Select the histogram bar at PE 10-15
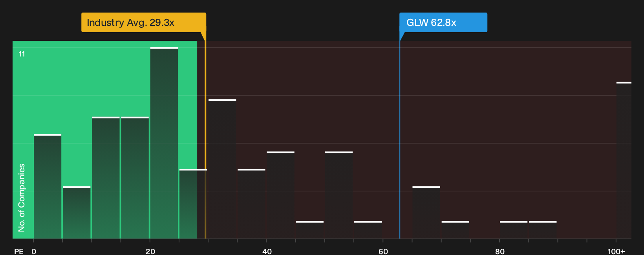Viewport: 644px width, 255px height. pos(106,178)
